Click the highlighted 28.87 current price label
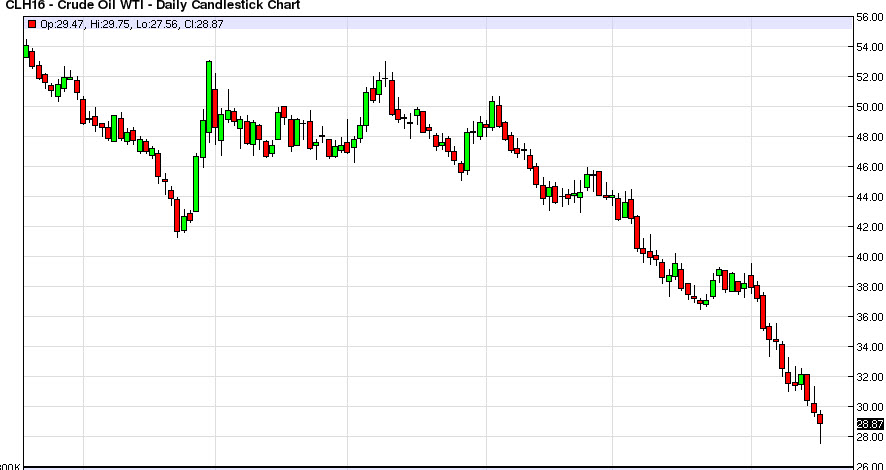The height and width of the screenshot is (470, 886). point(870,424)
